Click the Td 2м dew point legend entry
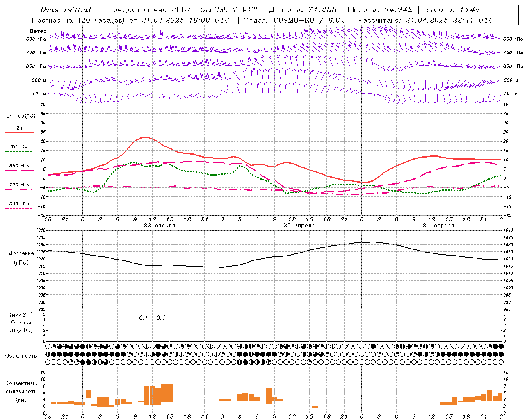Viewport: 525px width, 420px height. pos(19,147)
